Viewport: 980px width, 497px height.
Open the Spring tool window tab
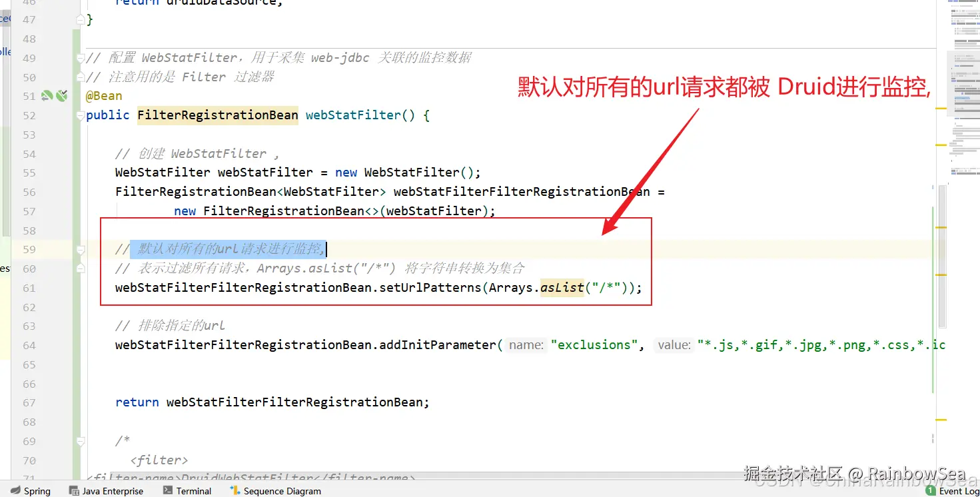coord(31,490)
